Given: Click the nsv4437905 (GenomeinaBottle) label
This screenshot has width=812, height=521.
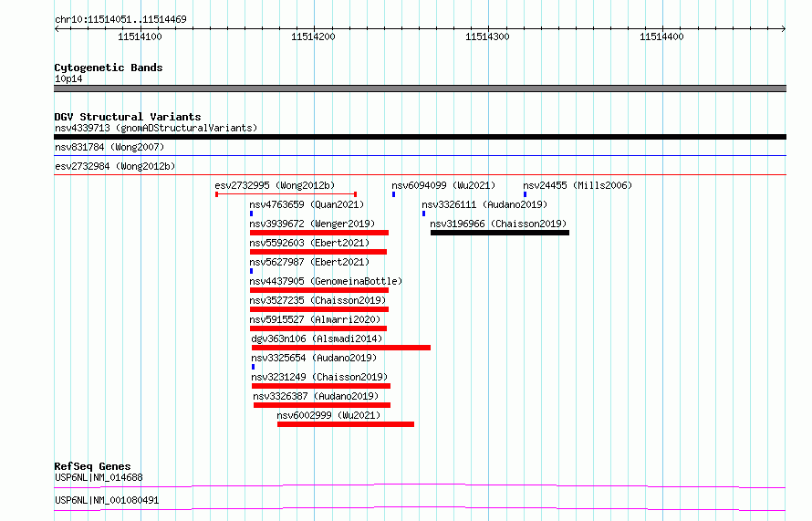Looking at the screenshot, I should click(326, 281).
